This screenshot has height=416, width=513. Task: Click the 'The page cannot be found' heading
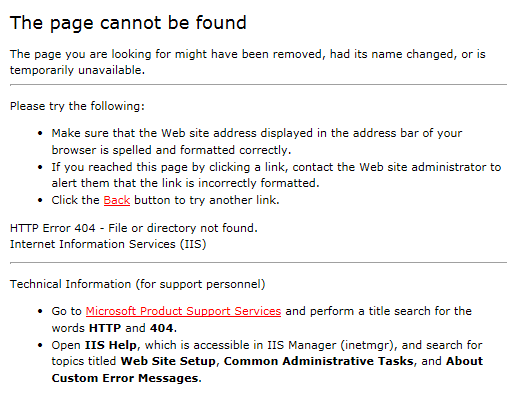coord(128,23)
